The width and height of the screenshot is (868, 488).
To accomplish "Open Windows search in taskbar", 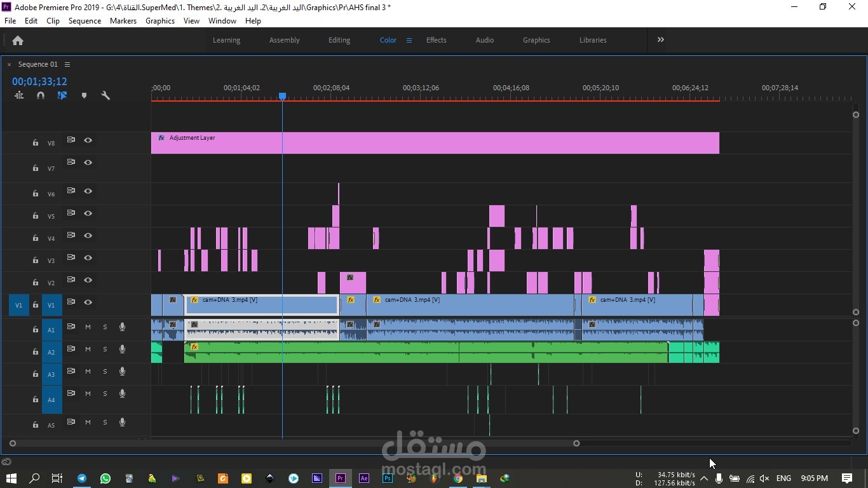I will pos(34,478).
